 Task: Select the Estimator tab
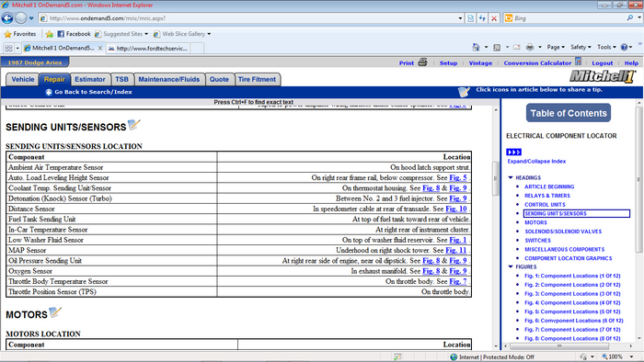point(90,79)
